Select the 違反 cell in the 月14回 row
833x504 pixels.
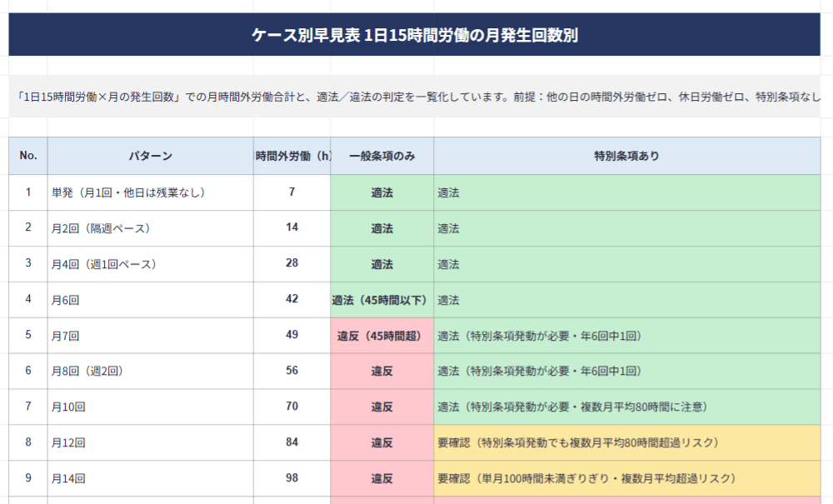coord(382,478)
